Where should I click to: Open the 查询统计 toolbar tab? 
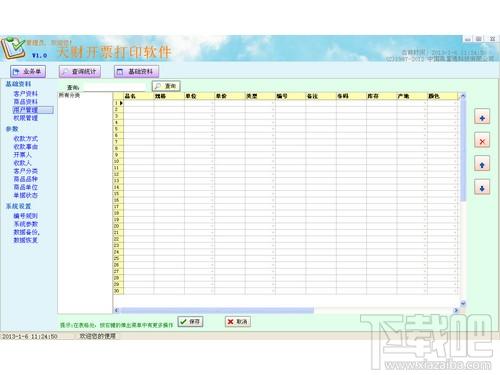pyautogui.click(x=80, y=71)
